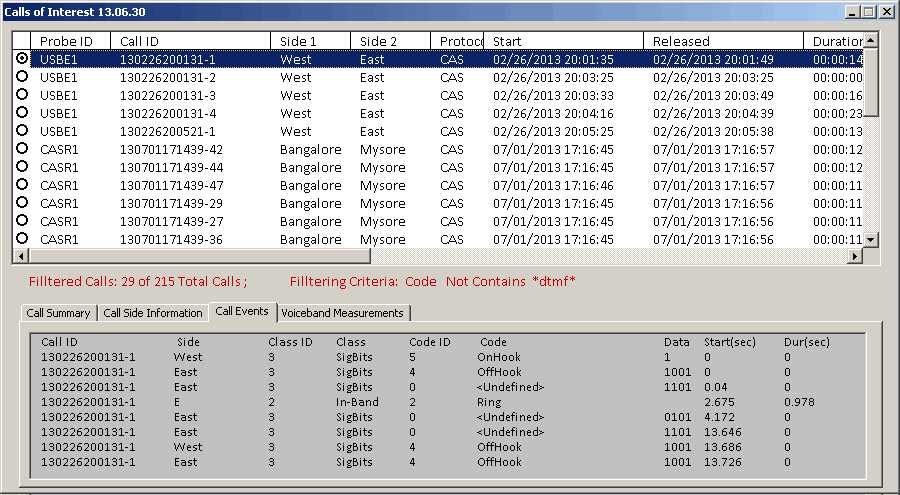Click the In-Band class entry
This screenshot has width=900, height=495.
pos(357,402)
